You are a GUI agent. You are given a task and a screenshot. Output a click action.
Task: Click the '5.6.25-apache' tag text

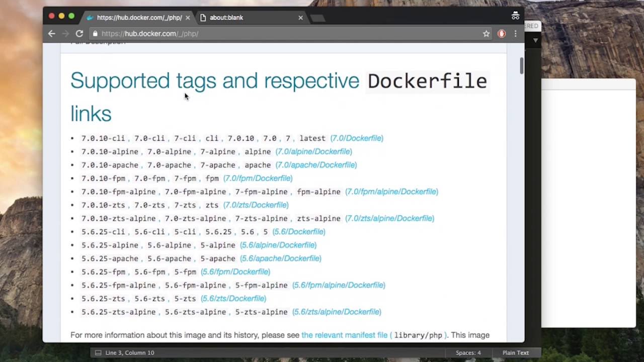(x=110, y=258)
